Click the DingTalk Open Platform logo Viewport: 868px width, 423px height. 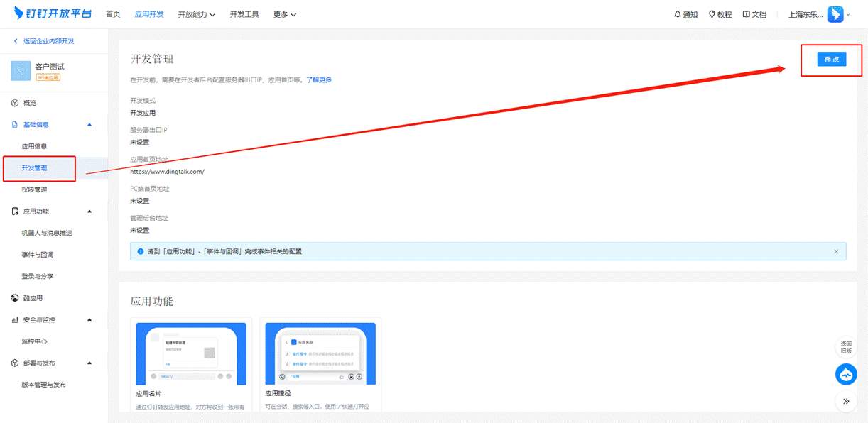pyautogui.click(x=53, y=13)
